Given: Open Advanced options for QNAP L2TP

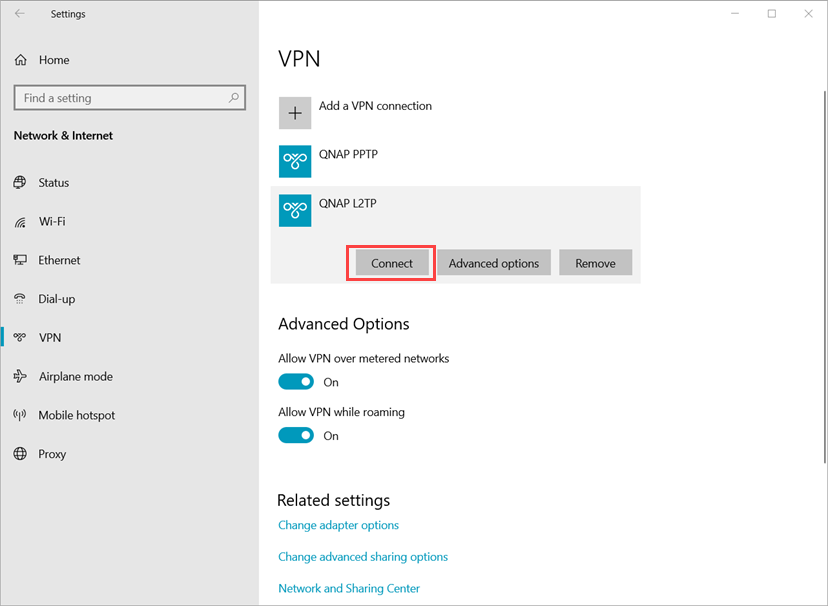Looking at the screenshot, I should (x=494, y=263).
